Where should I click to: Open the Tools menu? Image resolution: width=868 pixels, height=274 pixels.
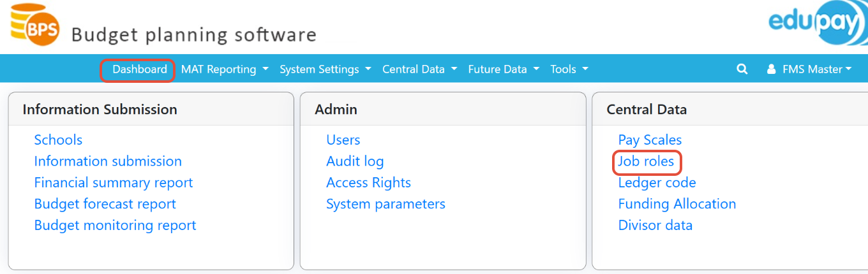click(569, 69)
